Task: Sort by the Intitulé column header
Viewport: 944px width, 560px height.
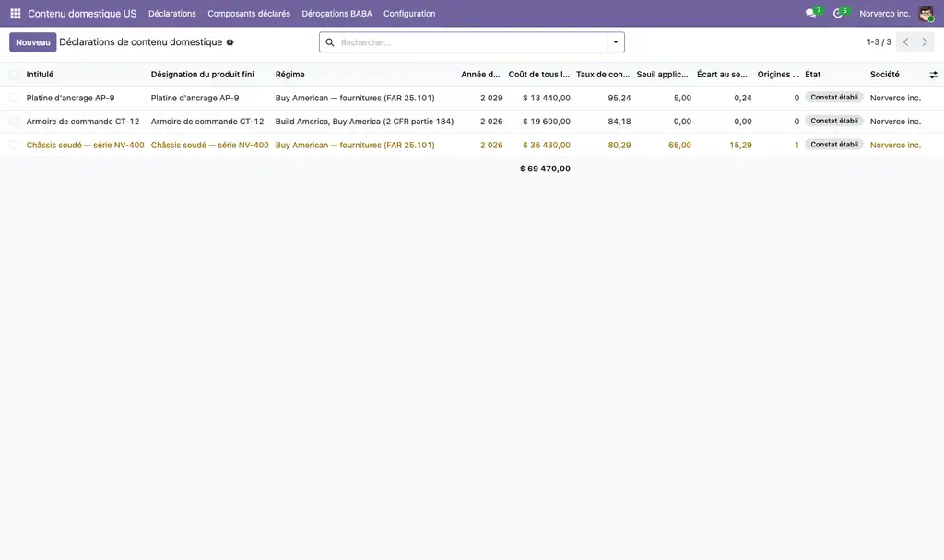Action: (40, 75)
